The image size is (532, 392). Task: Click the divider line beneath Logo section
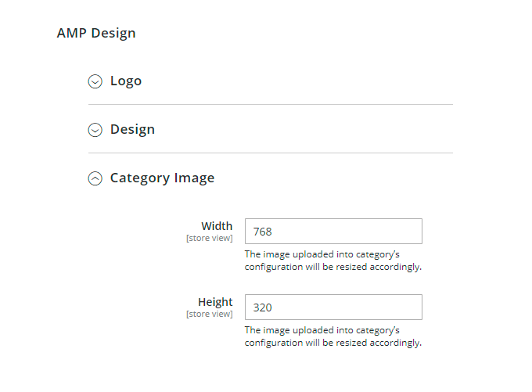tap(270, 105)
